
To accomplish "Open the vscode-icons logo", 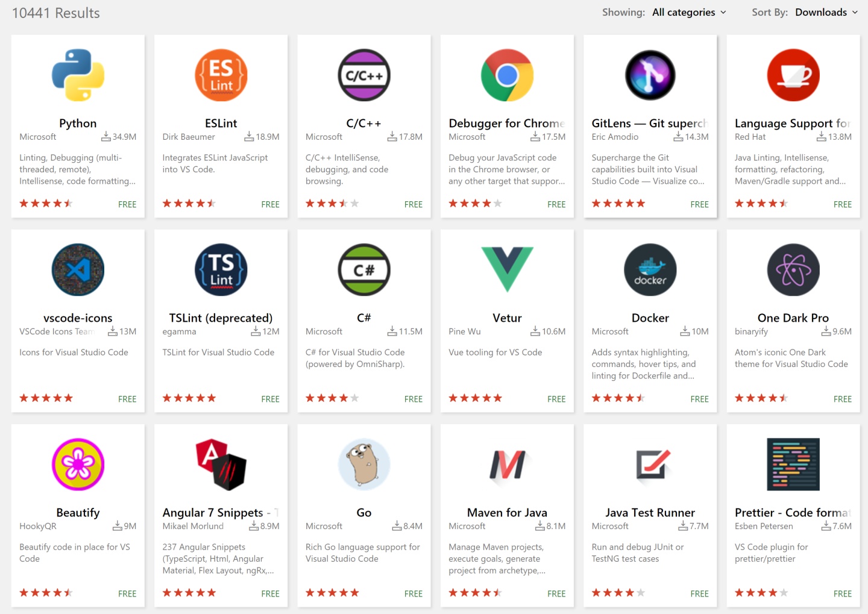I will tap(78, 270).
